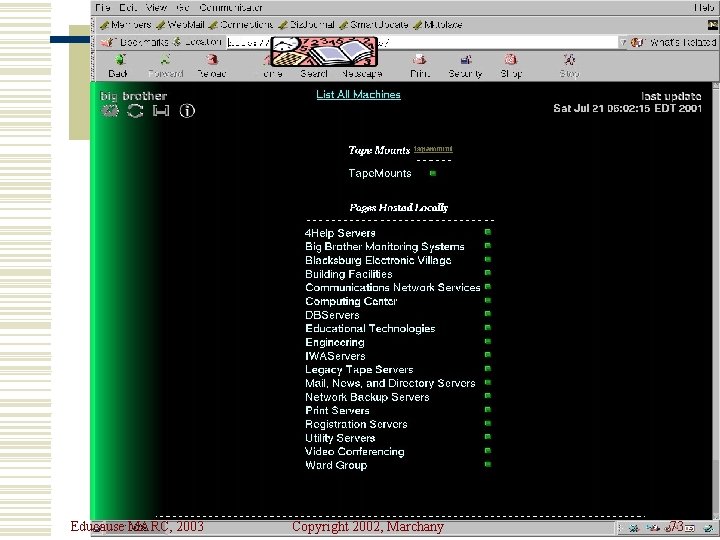
Task: Click the Back navigation button
Action: tap(118, 65)
